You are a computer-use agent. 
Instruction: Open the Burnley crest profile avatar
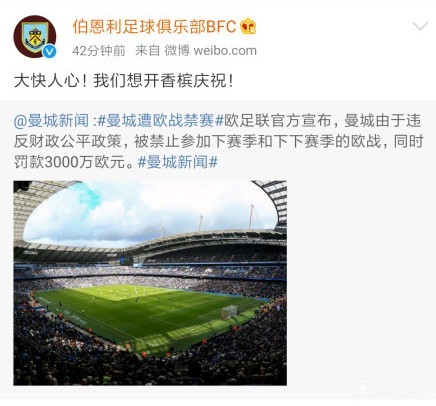(x=34, y=37)
